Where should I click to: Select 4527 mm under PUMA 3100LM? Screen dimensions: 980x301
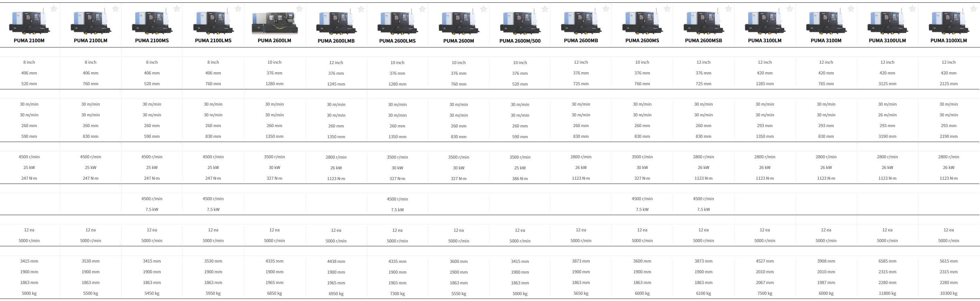[765, 261]
